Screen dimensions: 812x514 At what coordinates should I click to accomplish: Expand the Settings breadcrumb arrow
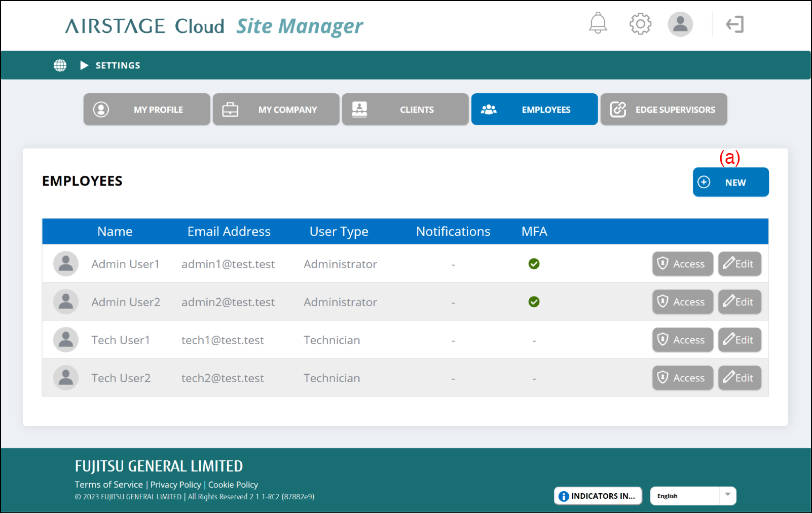tap(84, 65)
